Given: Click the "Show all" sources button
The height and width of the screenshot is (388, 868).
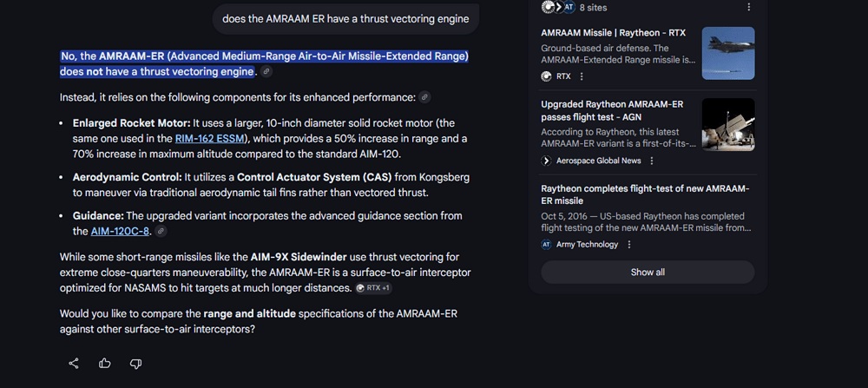Looking at the screenshot, I should tap(648, 273).
